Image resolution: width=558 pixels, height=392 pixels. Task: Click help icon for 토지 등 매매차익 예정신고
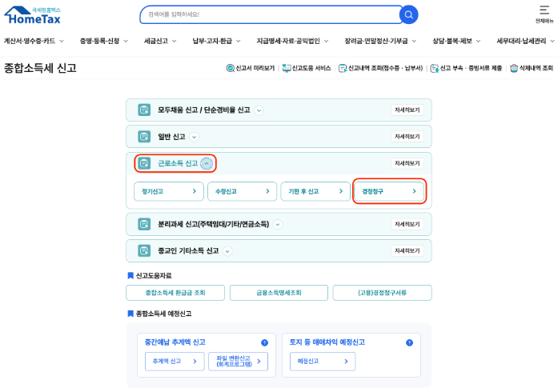[409, 342]
